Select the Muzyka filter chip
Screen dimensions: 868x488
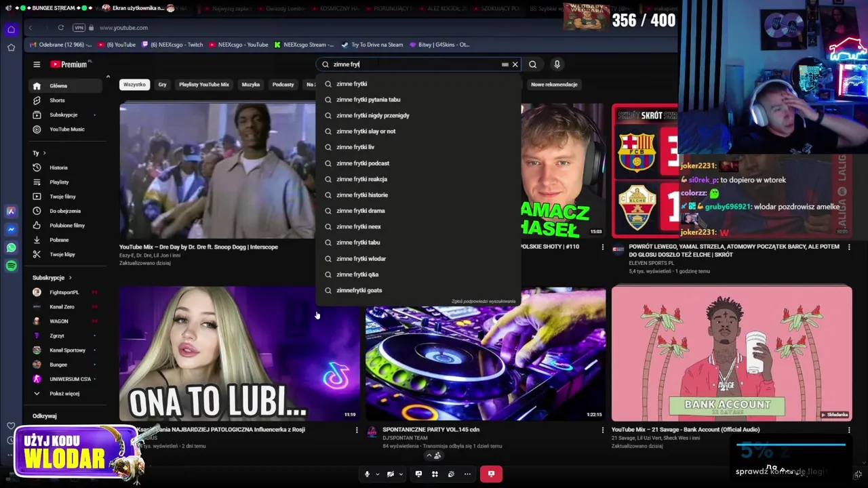point(251,85)
